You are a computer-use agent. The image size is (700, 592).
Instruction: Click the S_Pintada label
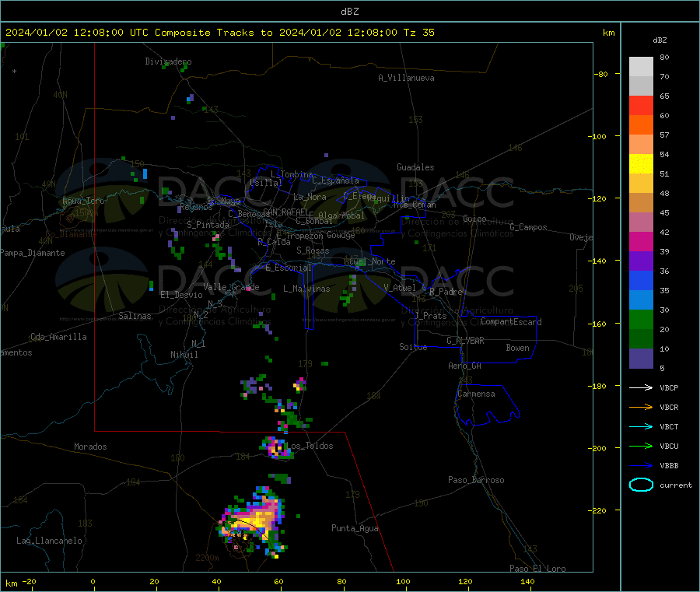[x=208, y=225]
